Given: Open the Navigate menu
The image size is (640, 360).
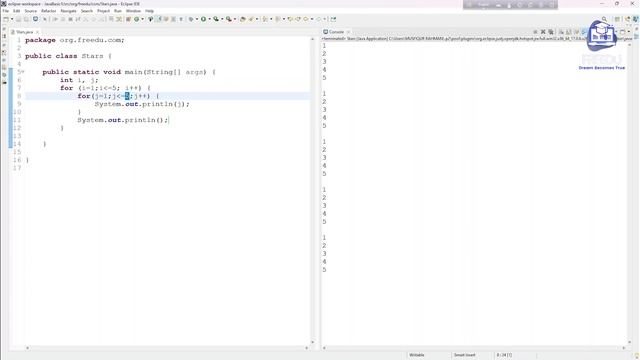Looking at the screenshot, I should tap(68, 11).
